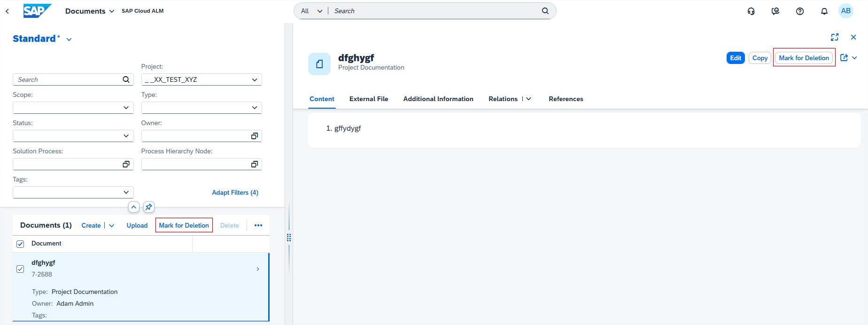This screenshot has height=325, width=868.
Task: Open the feedback chat icon
Action: point(775,11)
